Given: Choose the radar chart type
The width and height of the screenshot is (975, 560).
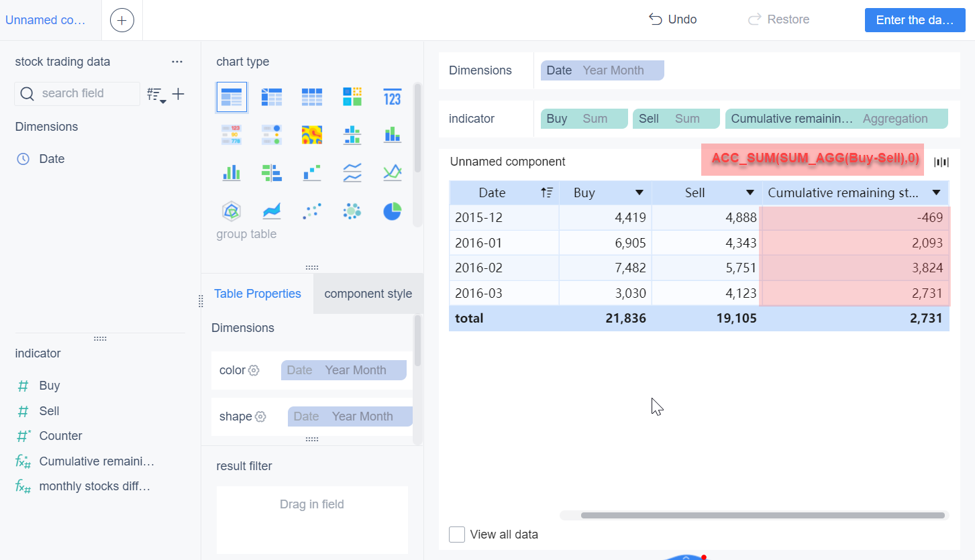Looking at the screenshot, I should tap(232, 211).
